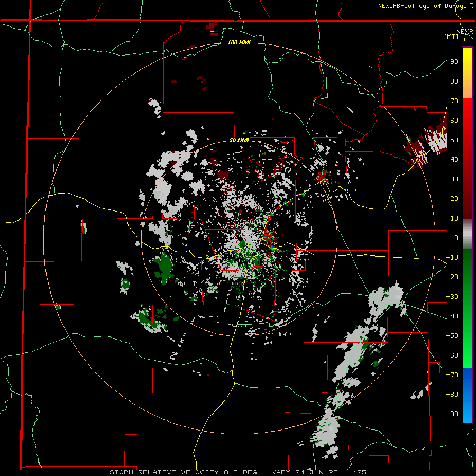Click the -10 value on velocity scale
Screen dimensions: 476x476
click(x=452, y=258)
